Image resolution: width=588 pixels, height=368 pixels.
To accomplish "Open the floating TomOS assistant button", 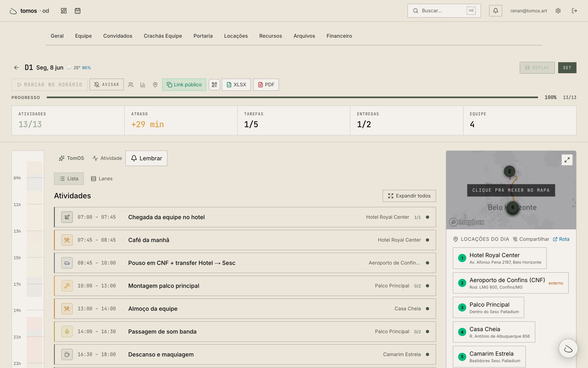I will (568, 348).
